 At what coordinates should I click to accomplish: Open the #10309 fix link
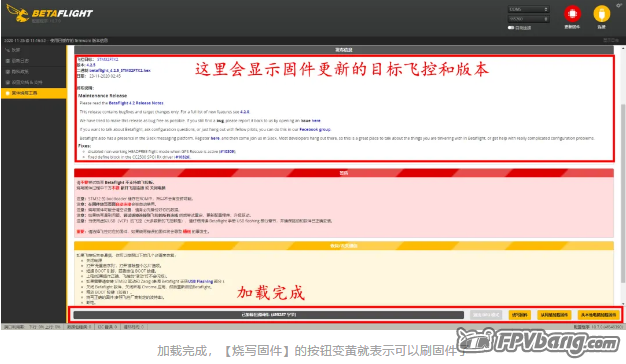[227, 152]
